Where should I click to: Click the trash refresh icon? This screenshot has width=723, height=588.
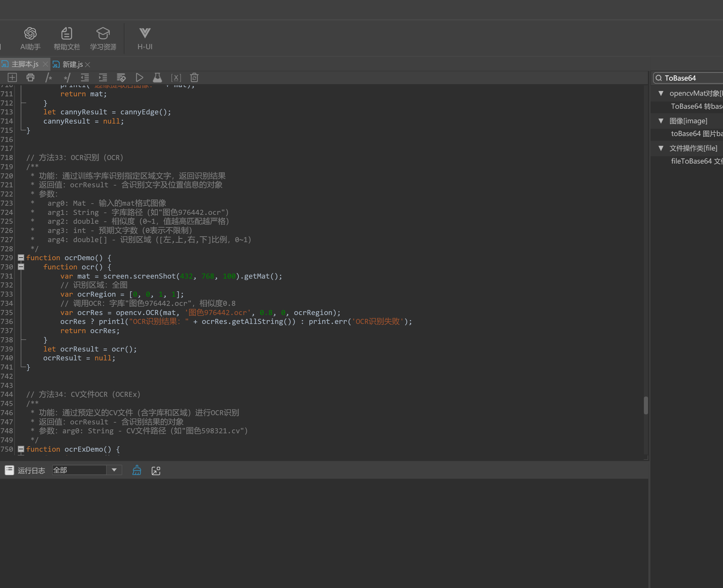[194, 78]
